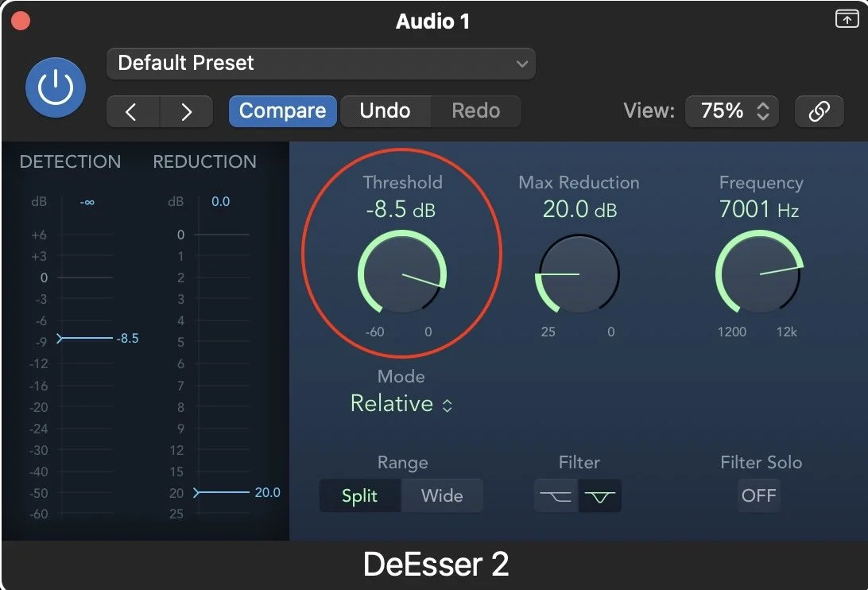The image size is (868, 590).
Task: Click the Max Reduction label
Action: click(x=579, y=183)
